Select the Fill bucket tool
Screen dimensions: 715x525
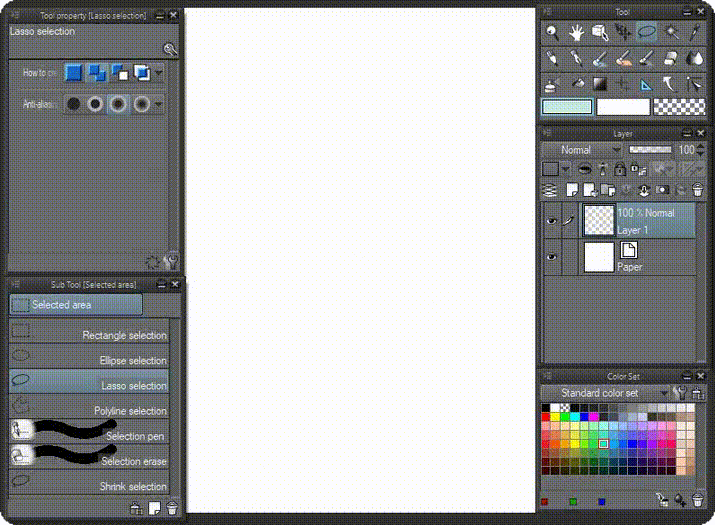[577, 83]
